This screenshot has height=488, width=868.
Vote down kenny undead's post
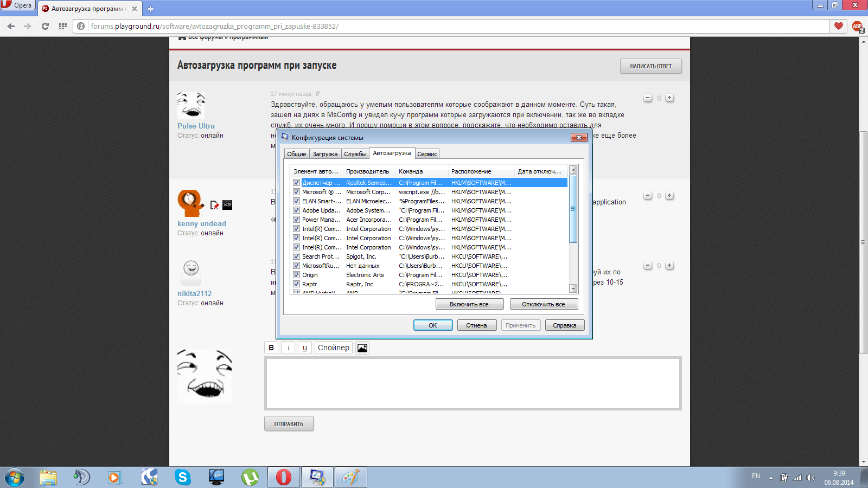[x=648, y=196]
